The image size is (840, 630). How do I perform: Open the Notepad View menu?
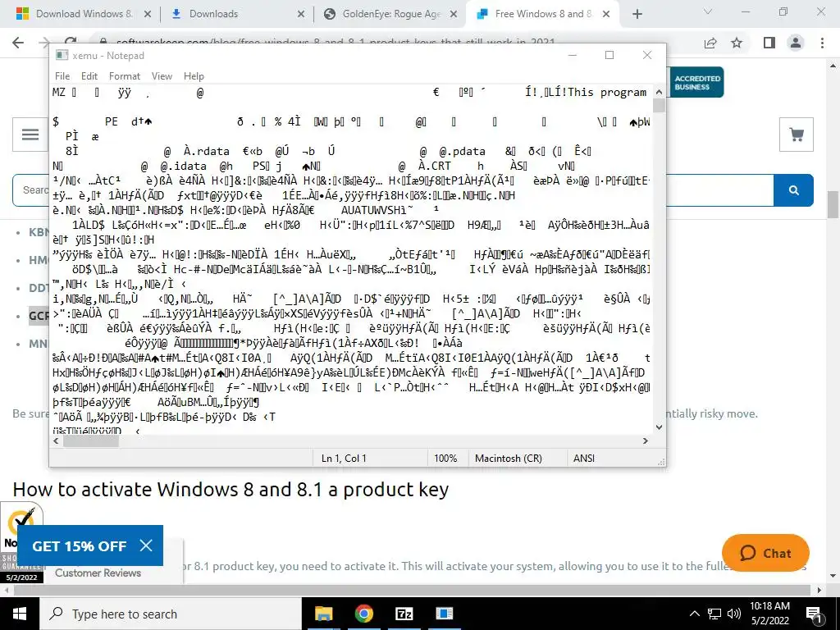(162, 76)
